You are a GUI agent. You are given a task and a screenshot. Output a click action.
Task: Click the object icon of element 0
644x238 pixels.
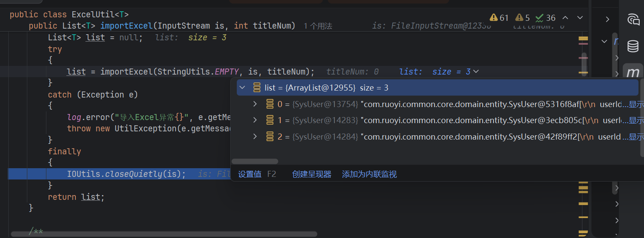[270, 104]
